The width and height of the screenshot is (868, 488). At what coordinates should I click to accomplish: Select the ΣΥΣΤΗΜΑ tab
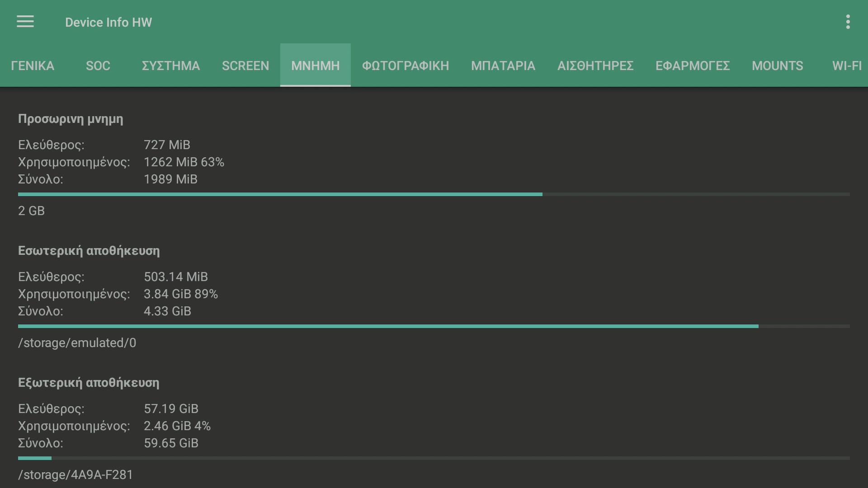tap(171, 66)
